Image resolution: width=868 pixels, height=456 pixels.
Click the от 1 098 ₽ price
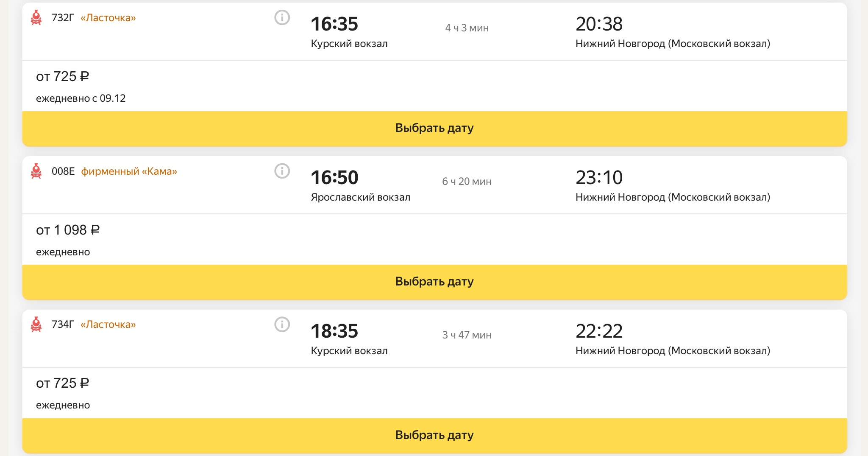click(68, 230)
